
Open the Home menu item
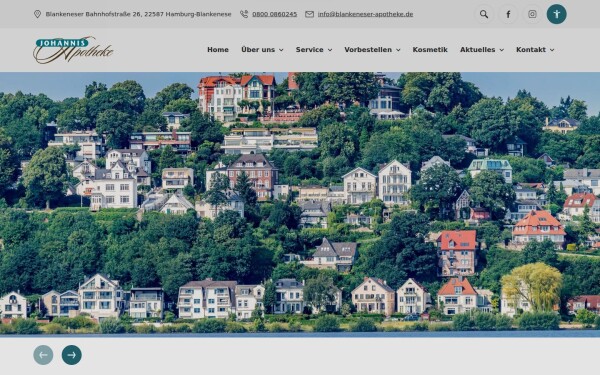(x=218, y=50)
